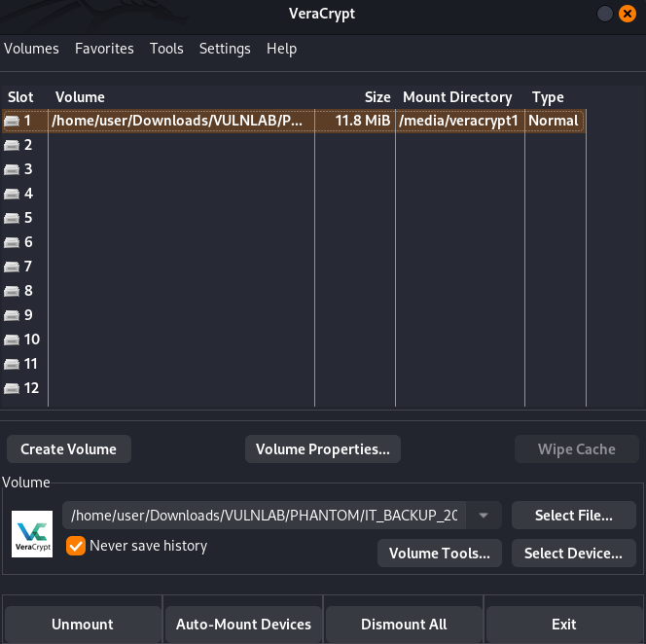This screenshot has width=646, height=644.
Task: Click the slot number 12 label
Action: point(31,388)
